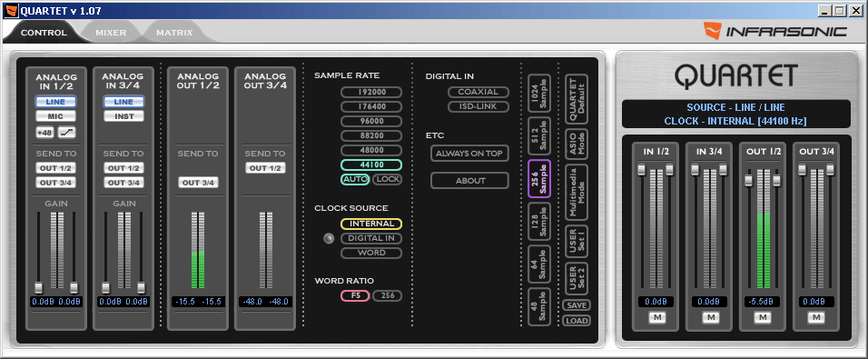Image resolution: width=868 pixels, height=359 pixels.
Task: Select COAXIAL digital input
Action: [478, 92]
